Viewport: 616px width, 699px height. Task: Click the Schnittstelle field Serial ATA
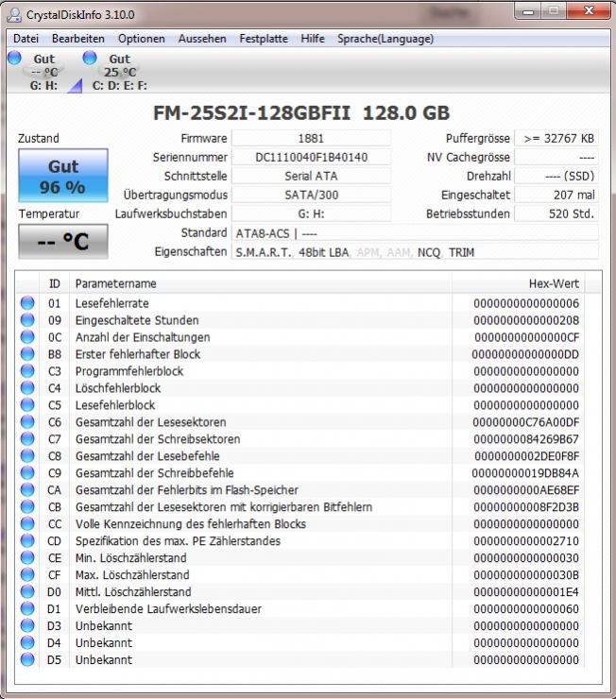point(311,176)
